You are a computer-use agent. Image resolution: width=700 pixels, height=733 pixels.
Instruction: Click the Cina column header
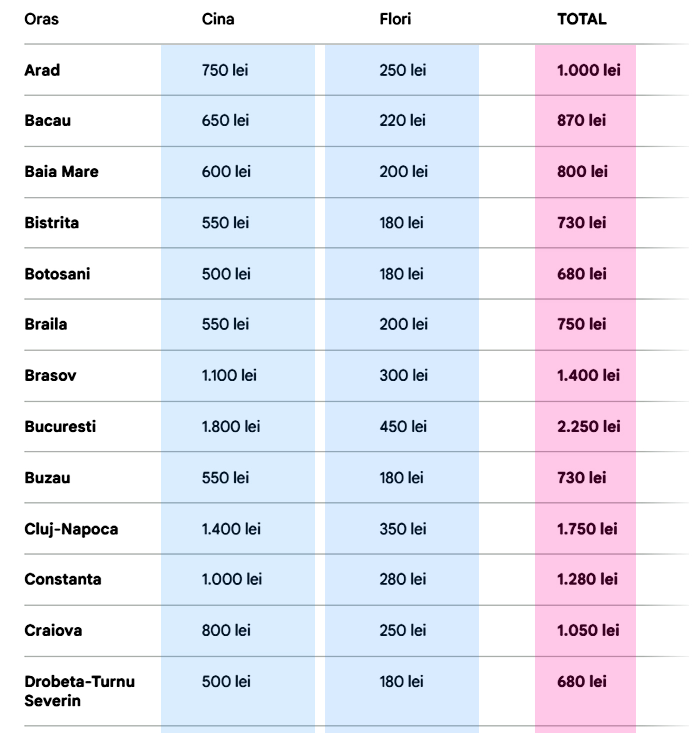click(218, 19)
